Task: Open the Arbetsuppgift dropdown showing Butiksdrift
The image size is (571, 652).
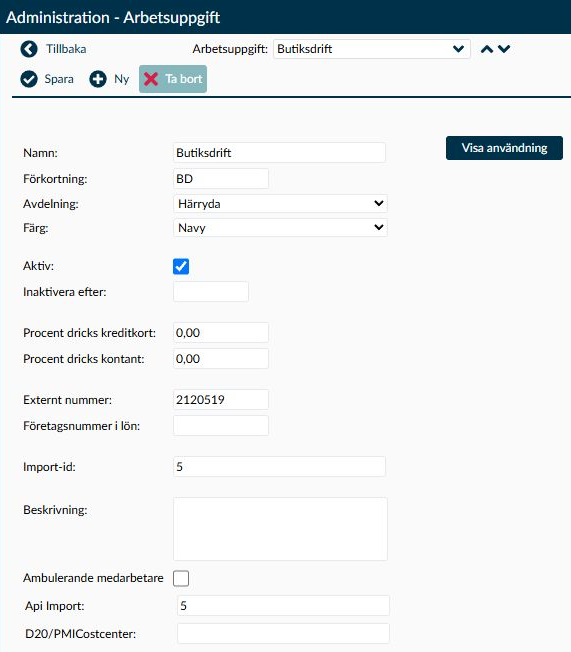Action: tap(372, 49)
